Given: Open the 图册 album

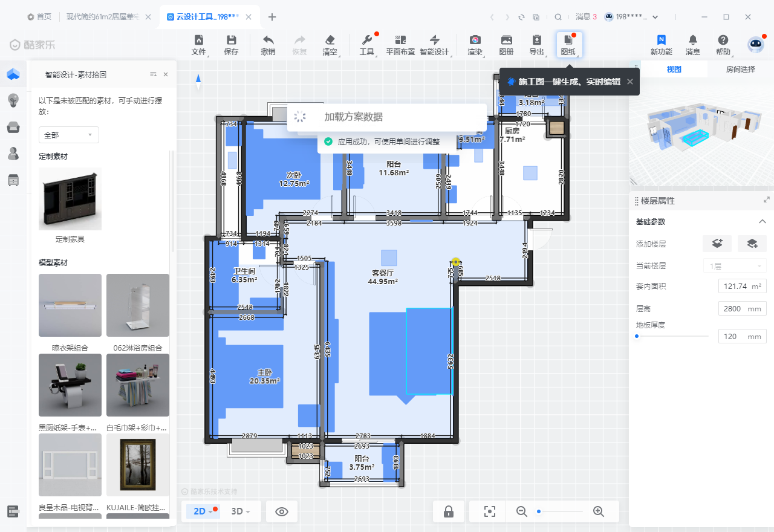Looking at the screenshot, I should point(506,45).
